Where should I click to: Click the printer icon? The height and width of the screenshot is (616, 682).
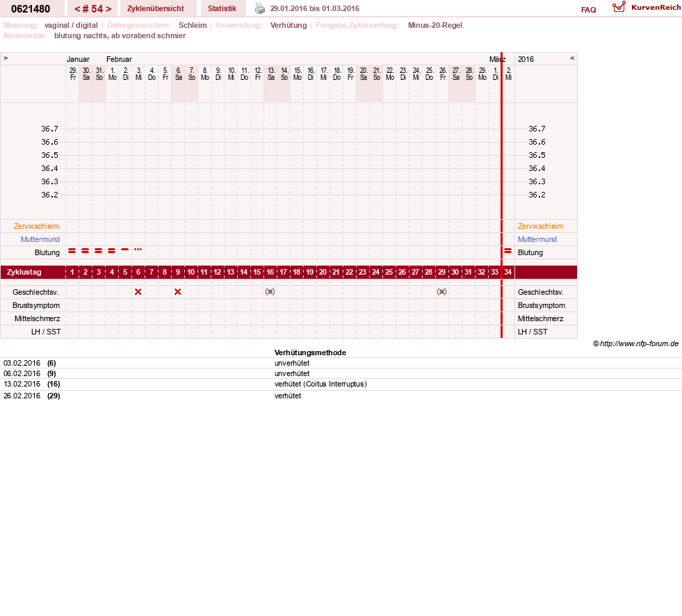[x=260, y=8]
